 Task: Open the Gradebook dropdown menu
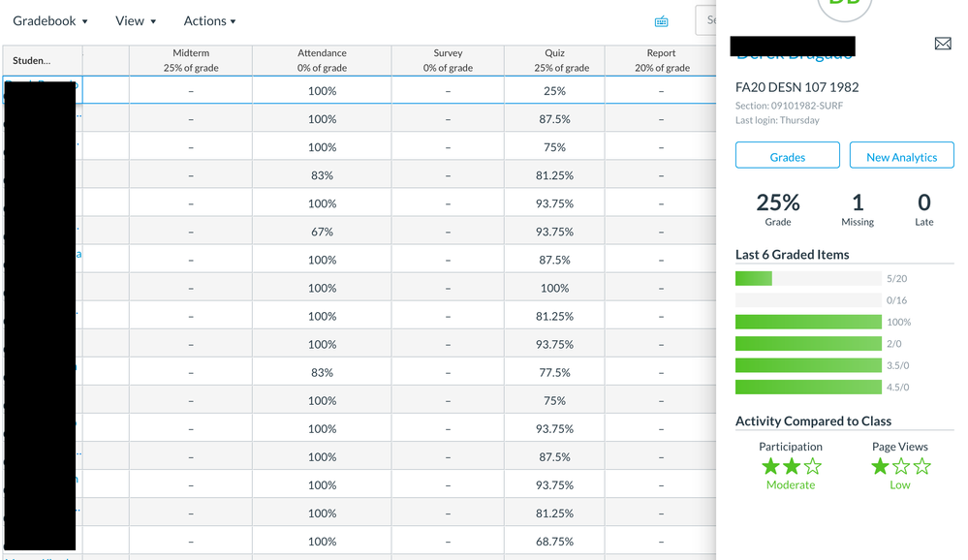50,21
